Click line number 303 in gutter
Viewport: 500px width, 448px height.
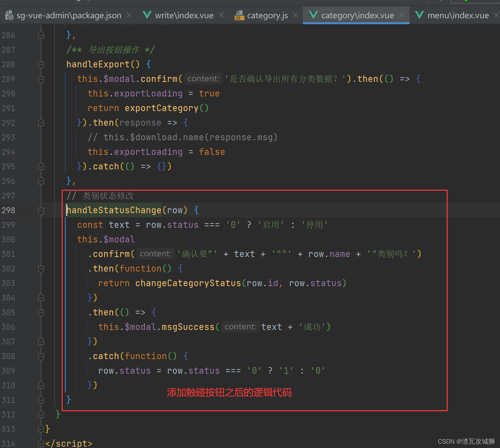[x=8, y=283]
